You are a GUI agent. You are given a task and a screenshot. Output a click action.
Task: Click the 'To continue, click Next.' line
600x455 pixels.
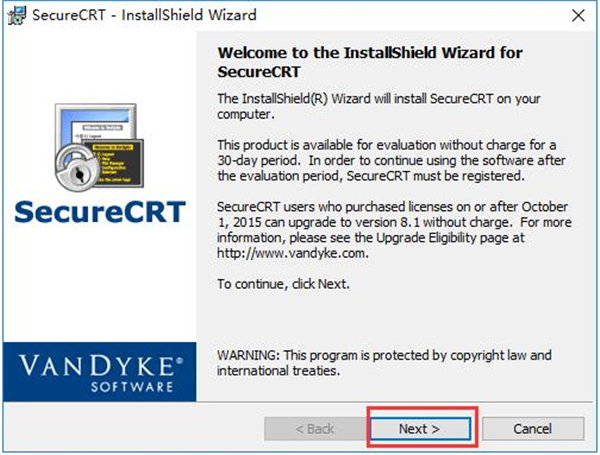click(x=284, y=283)
